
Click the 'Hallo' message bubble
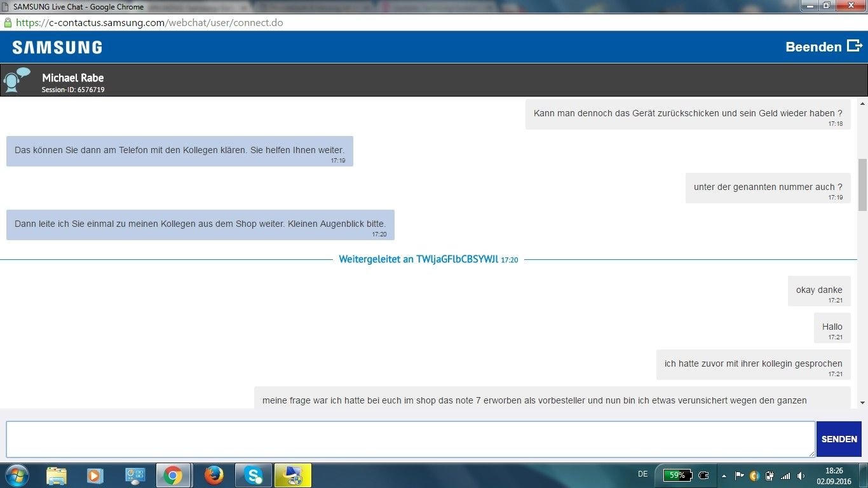pos(832,328)
